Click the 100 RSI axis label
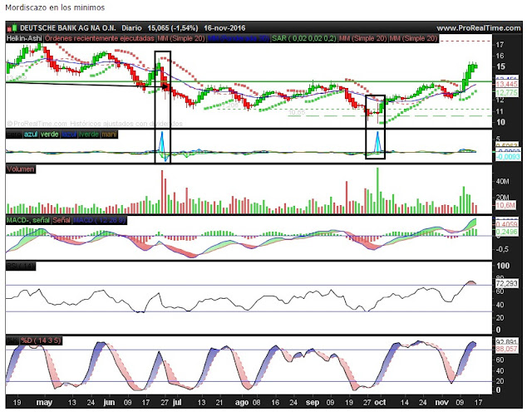The height and width of the screenshot is (416, 532). 503,266
